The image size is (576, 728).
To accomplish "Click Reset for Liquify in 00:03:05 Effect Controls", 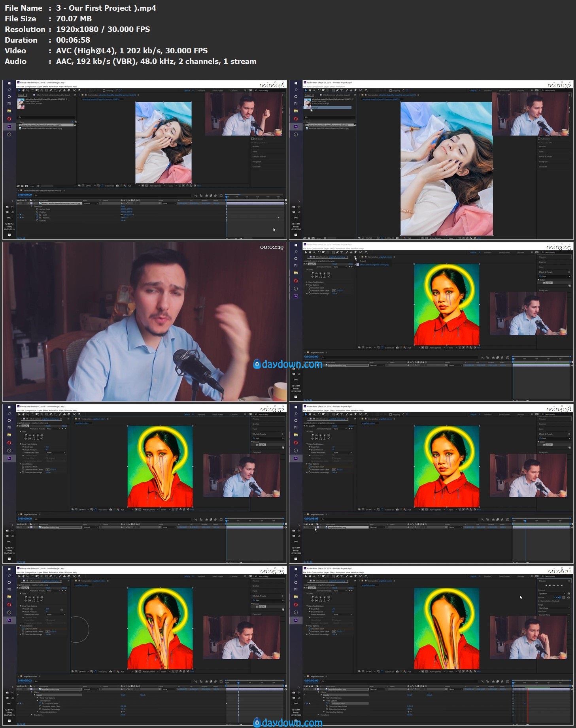I will [x=334, y=264].
